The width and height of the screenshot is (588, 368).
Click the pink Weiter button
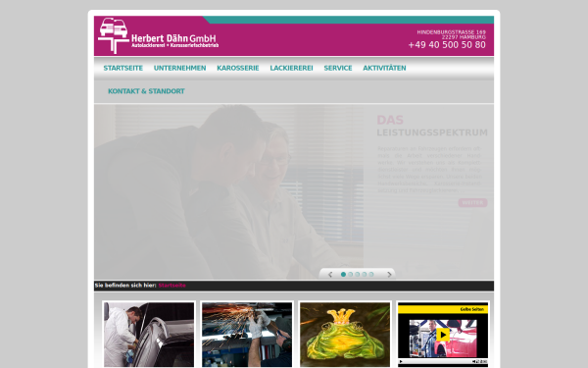472,203
